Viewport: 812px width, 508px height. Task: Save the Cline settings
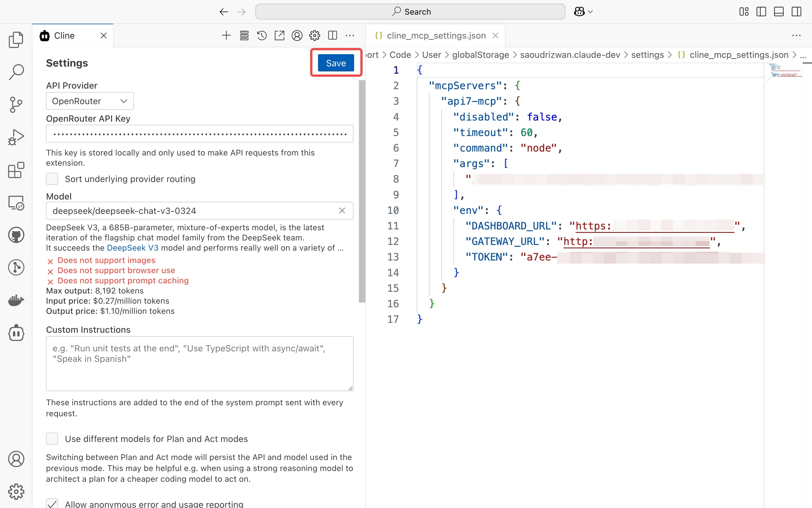[x=336, y=63]
